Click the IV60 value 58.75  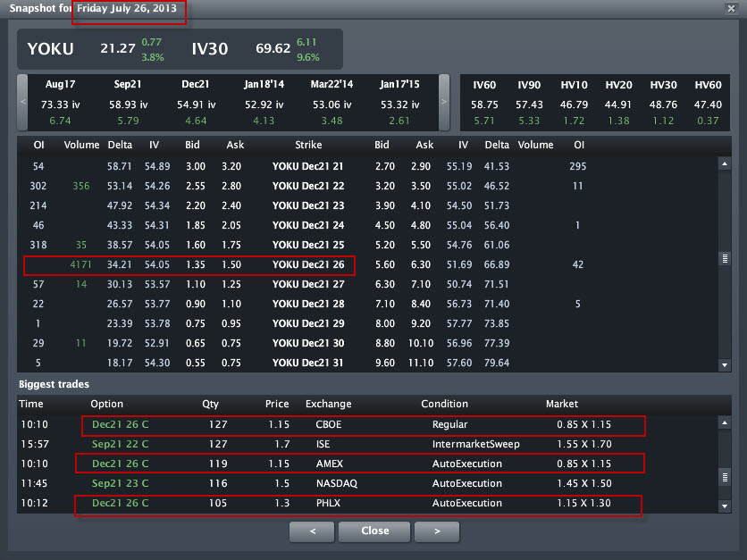484,104
